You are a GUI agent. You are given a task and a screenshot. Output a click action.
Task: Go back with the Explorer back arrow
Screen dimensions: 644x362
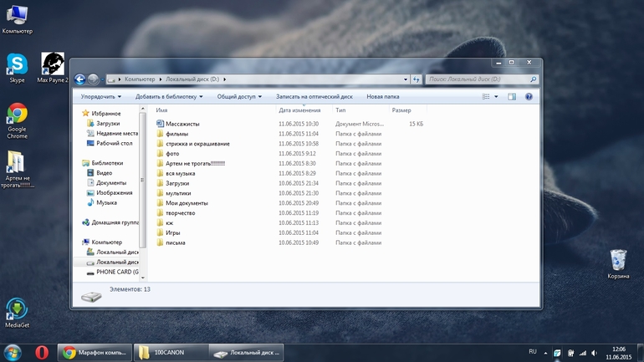[79, 79]
